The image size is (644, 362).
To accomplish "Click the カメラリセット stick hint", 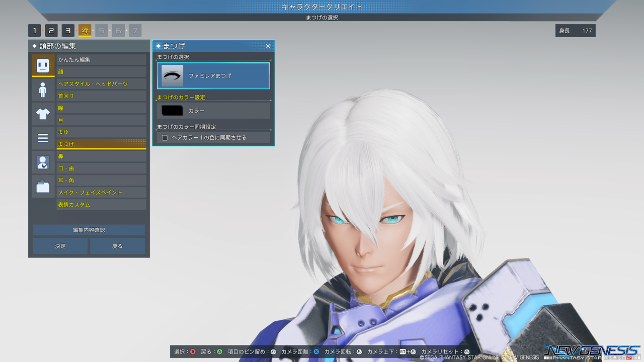I will pyautogui.click(x=445, y=351).
